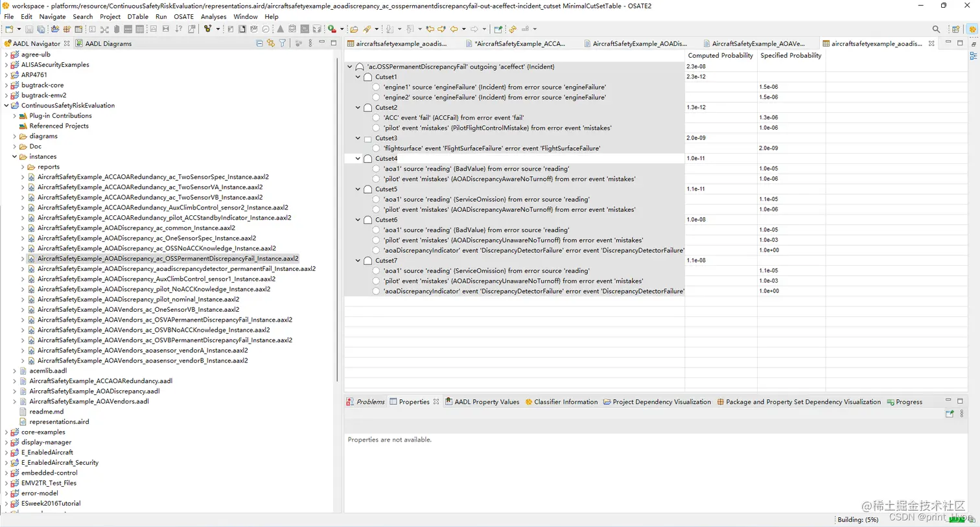Select Cutset5 'aoa1' ServiceOmission event circle
Screen dimensions: 980x527
(376, 200)
